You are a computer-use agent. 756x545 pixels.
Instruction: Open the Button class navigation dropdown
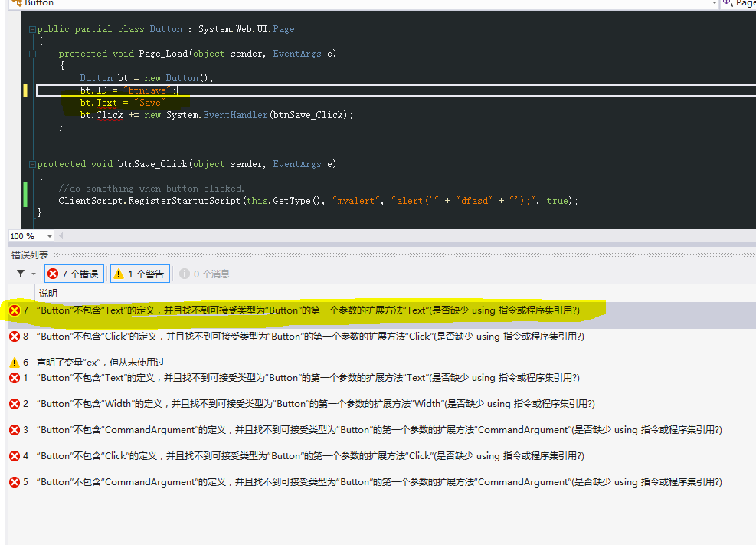tap(714, 3)
